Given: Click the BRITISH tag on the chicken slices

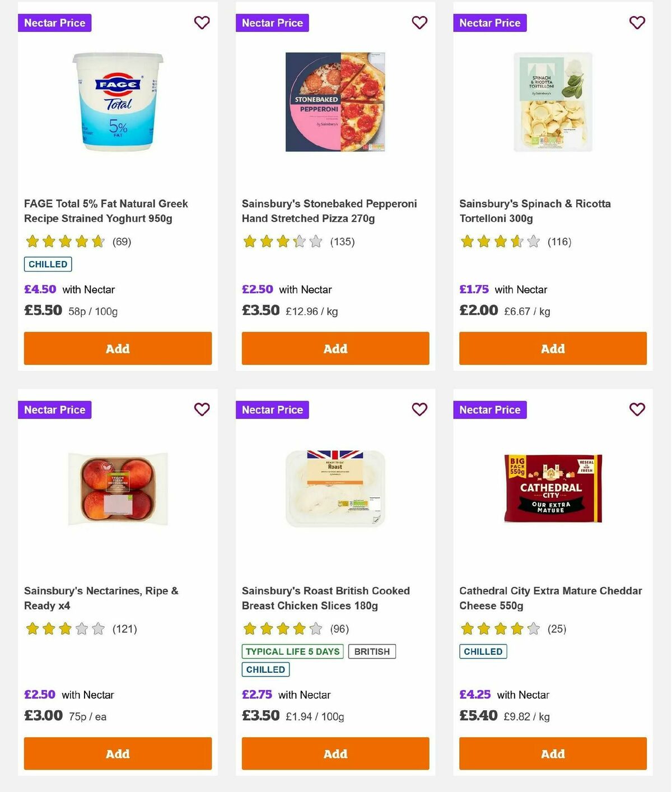Looking at the screenshot, I should (x=372, y=651).
